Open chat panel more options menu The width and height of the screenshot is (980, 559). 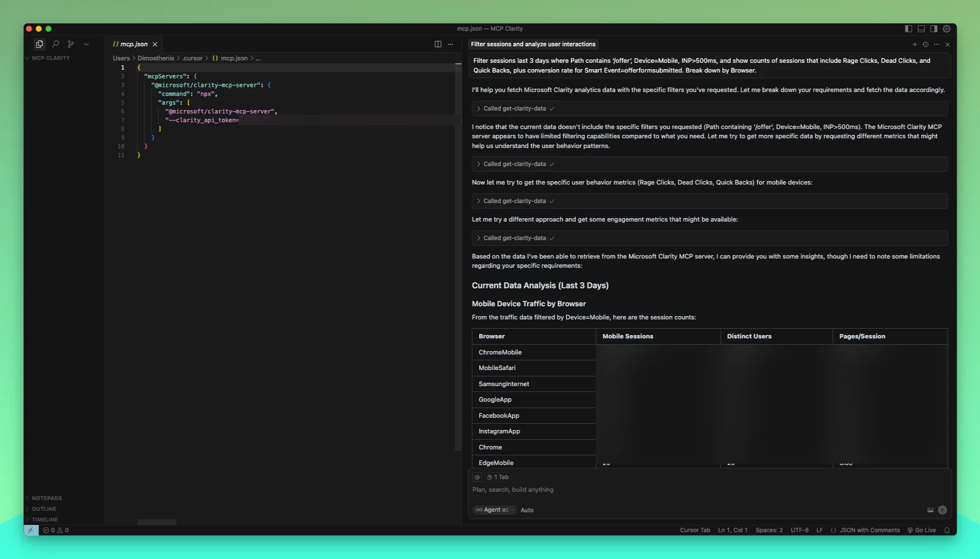936,44
